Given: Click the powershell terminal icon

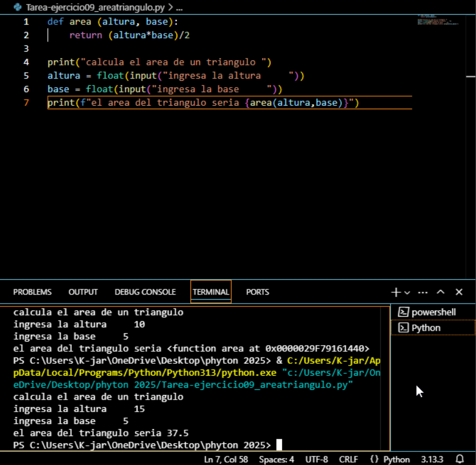Looking at the screenshot, I should coord(403,312).
